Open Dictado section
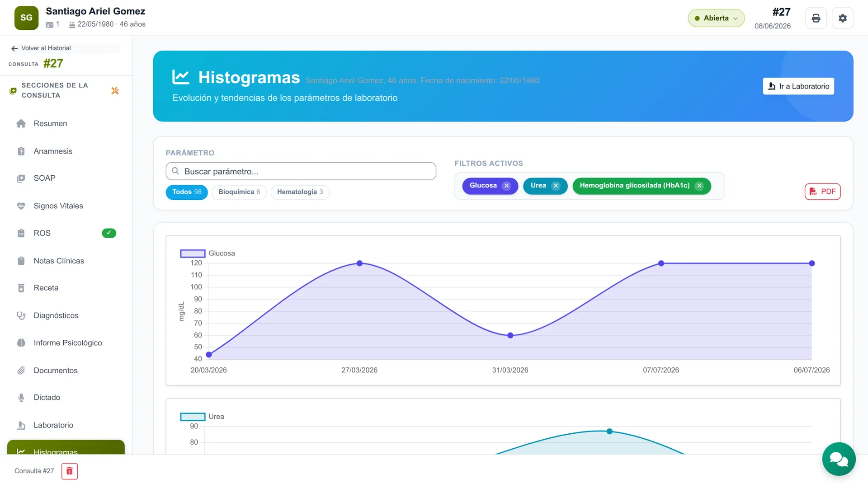The height and width of the screenshot is (488, 868). click(x=66, y=398)
